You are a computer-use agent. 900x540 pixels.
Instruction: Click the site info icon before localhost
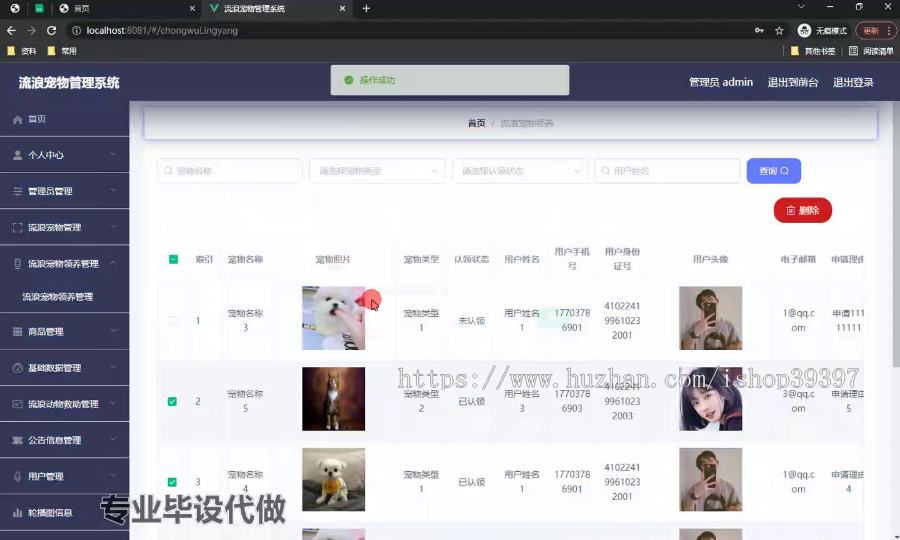76,30
